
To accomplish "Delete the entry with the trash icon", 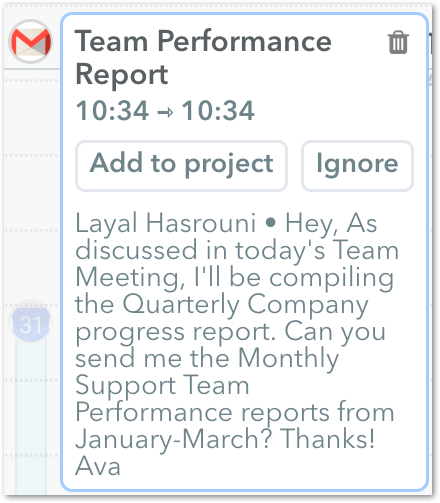I will (x=398, y=42).
